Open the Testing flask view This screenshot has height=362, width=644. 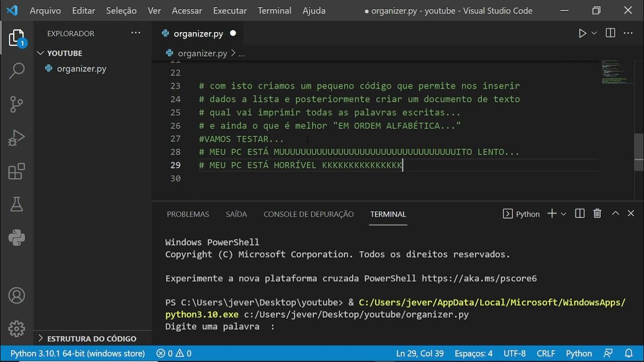(x=17, y=204)
